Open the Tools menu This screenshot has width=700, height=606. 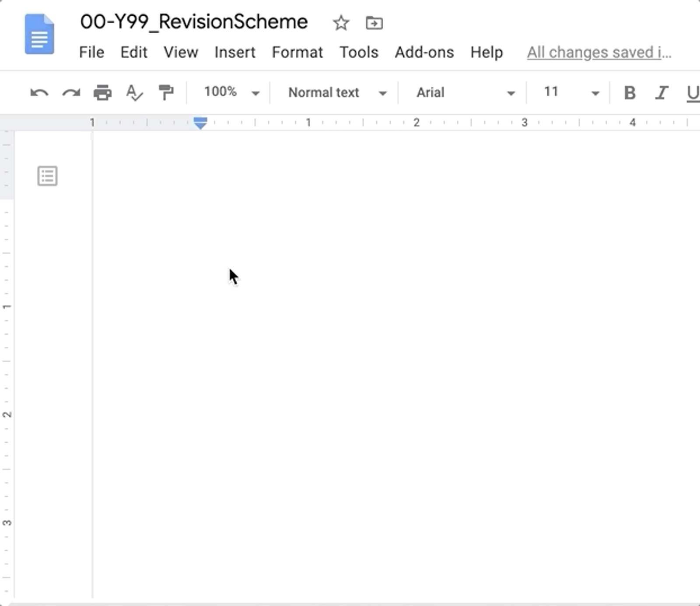(359, 52)
